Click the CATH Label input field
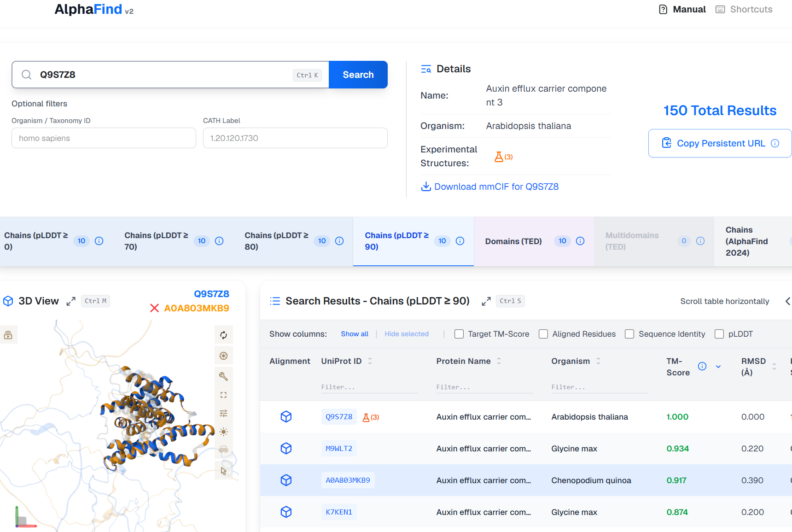792x532 pixels. point(295,138)
